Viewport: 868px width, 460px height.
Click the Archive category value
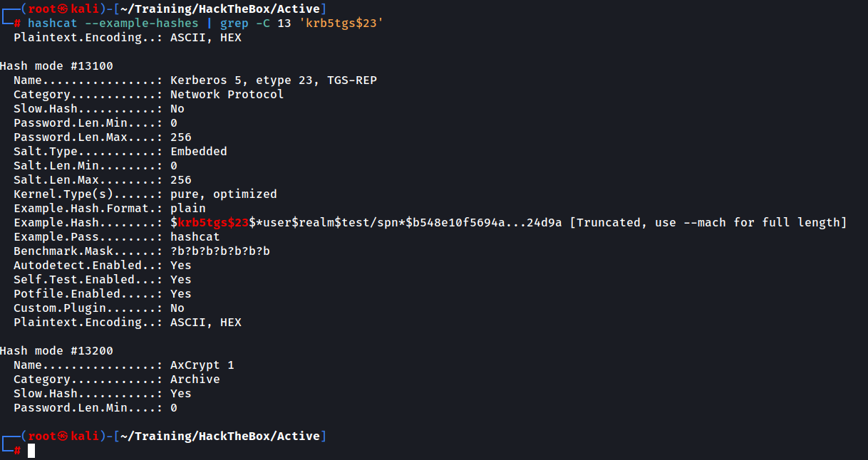point(195,379)
